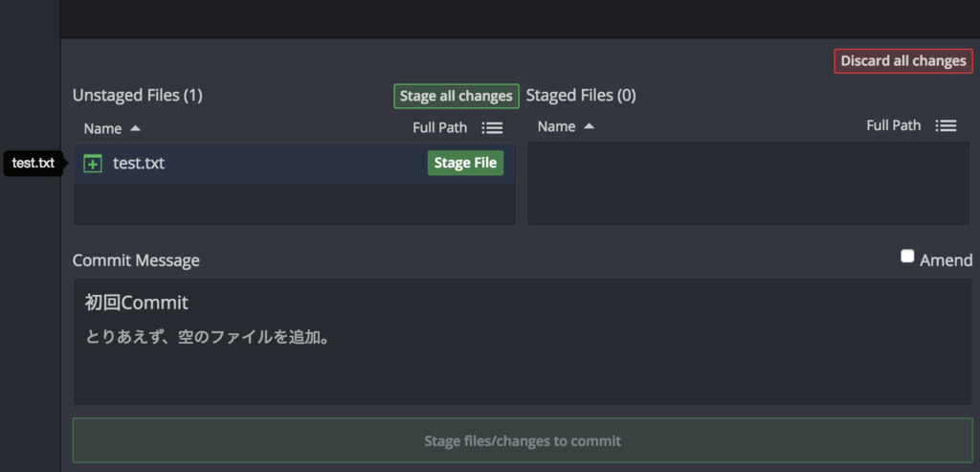
Task: Click the list view icon in Staged Files
Action: (946, 126)
